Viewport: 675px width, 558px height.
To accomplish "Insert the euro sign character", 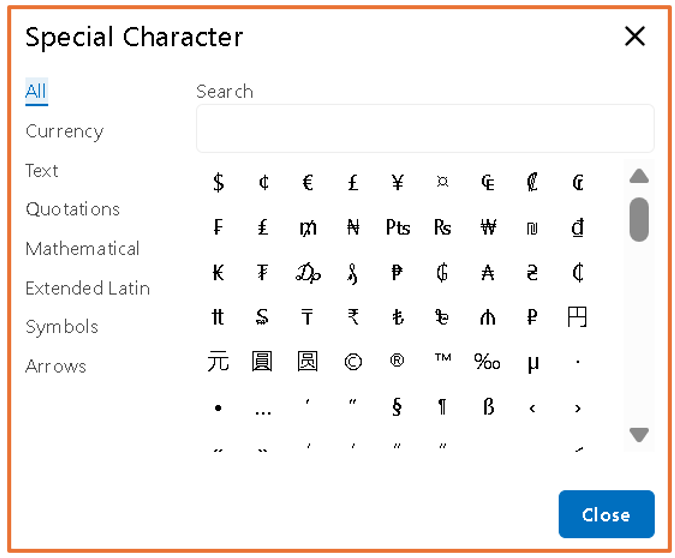I will (x=307, y=183).
